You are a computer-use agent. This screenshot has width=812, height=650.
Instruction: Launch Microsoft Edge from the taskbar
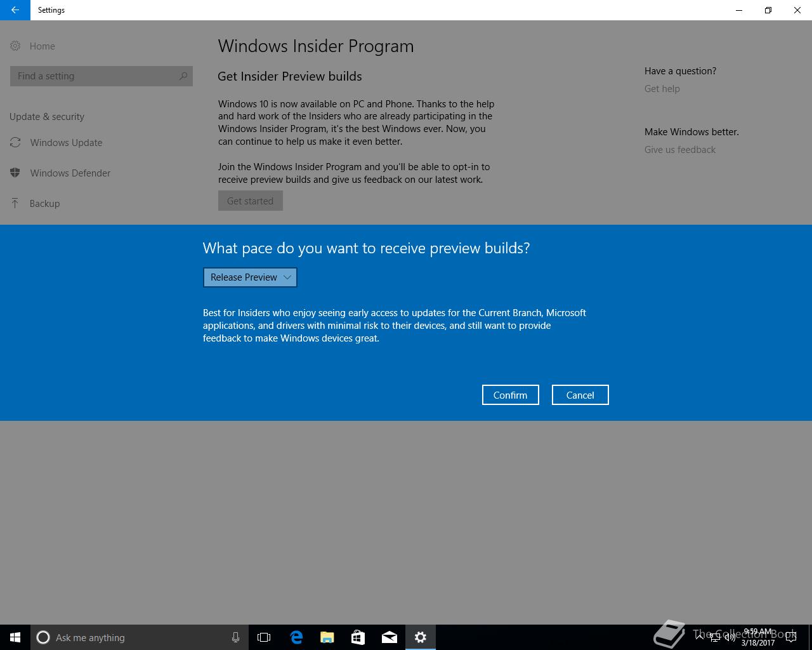296,637
